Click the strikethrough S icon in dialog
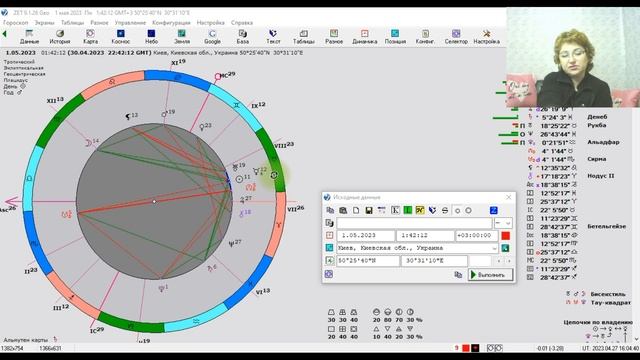 [445, 210]
